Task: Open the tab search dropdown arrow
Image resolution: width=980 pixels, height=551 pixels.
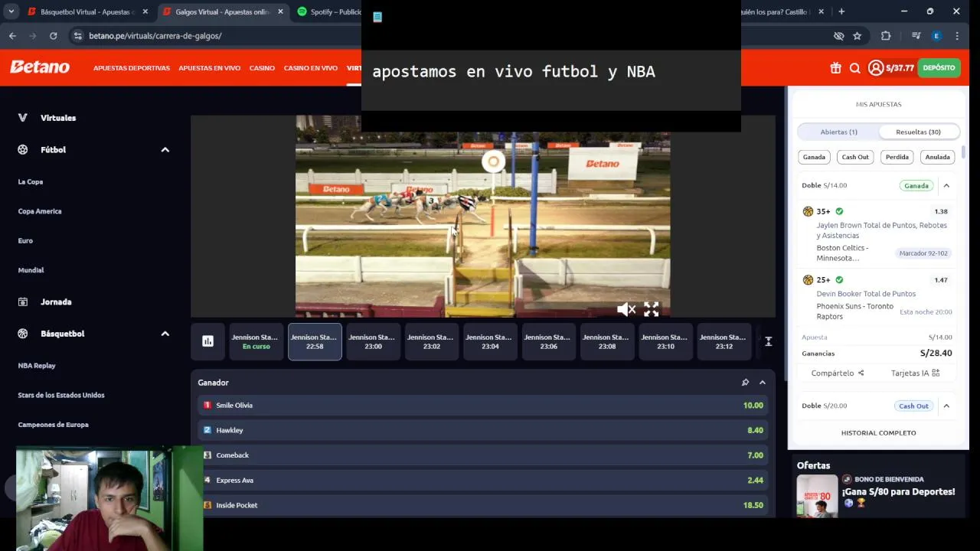Action: (11, 11)
